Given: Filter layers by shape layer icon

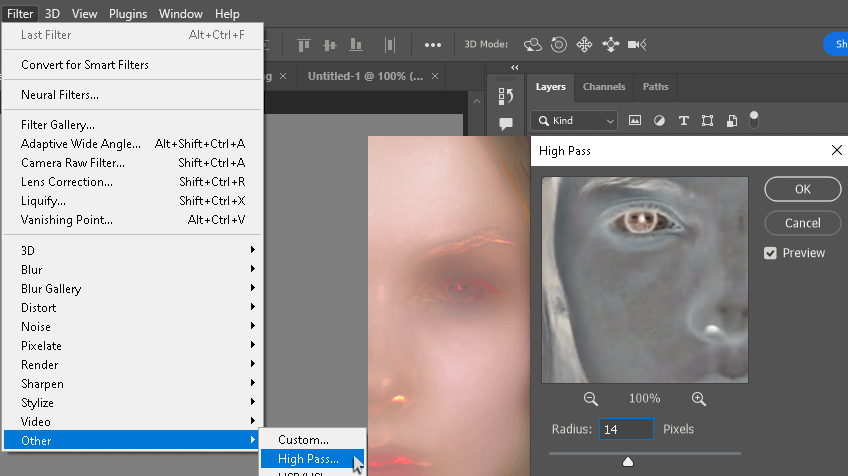Looking at the screenshot, I should pyautogui.click(x=707, y=120).
